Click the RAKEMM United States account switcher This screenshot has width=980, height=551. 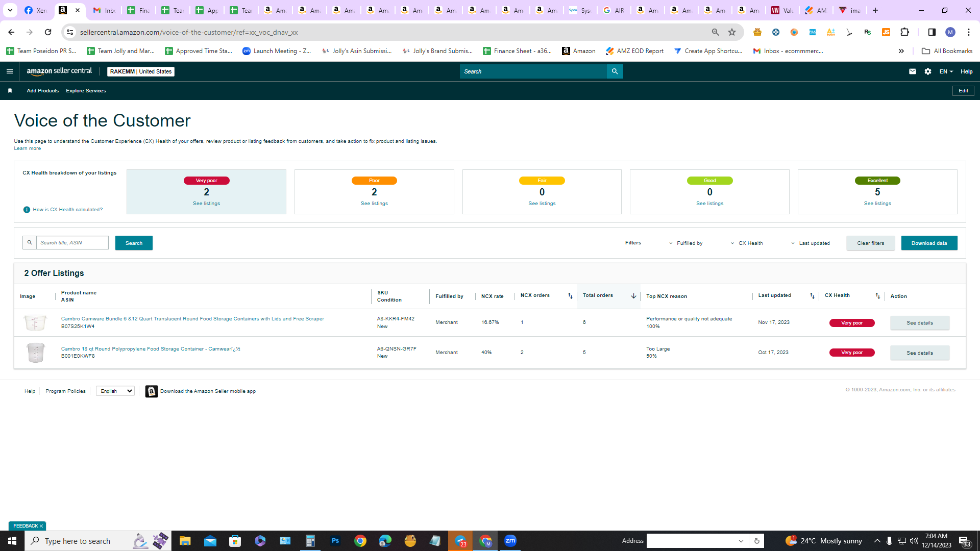[x=141, y=71]
